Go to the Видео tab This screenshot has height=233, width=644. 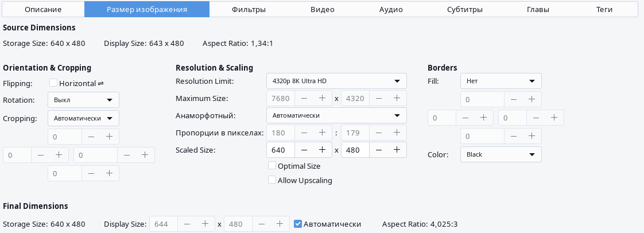coord(323,10)
